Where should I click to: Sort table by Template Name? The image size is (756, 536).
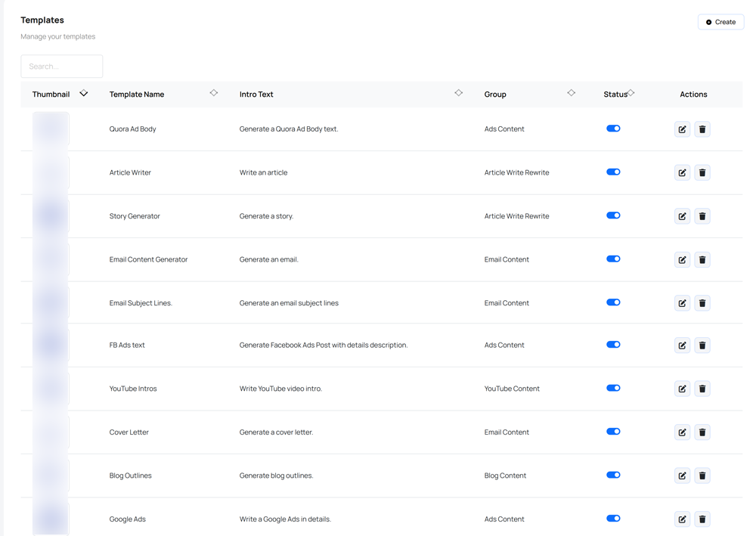(x=214, y=93)
